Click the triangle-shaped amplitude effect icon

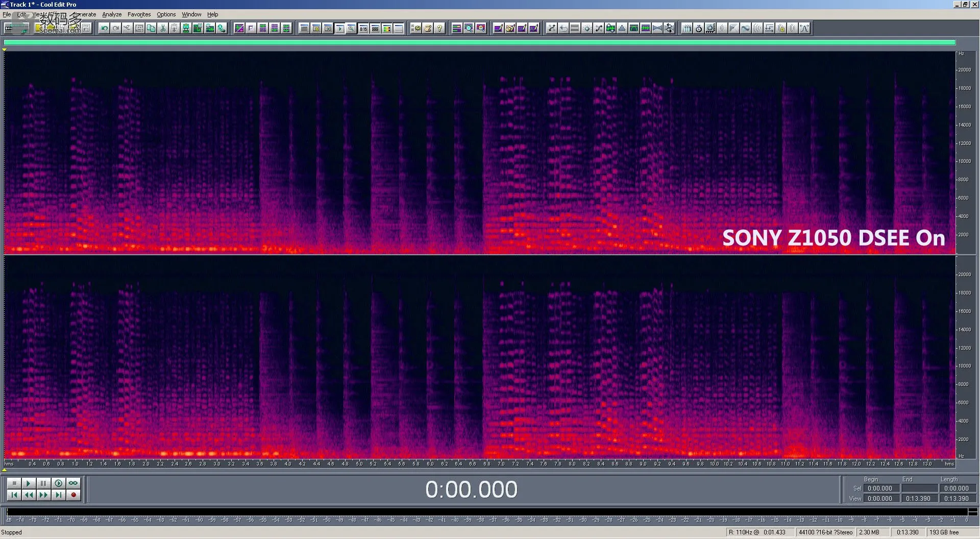pos(622,28)
